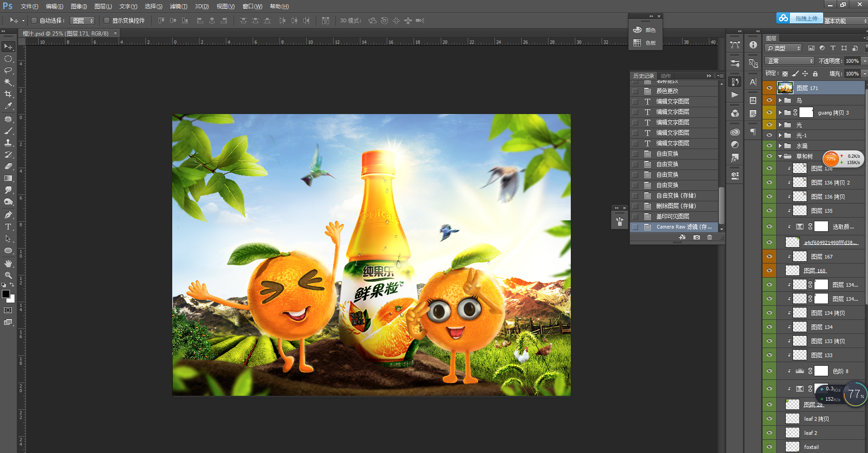Select the Horizontal Type tool
Screen dimensions: 868x453
click(8, 227)
